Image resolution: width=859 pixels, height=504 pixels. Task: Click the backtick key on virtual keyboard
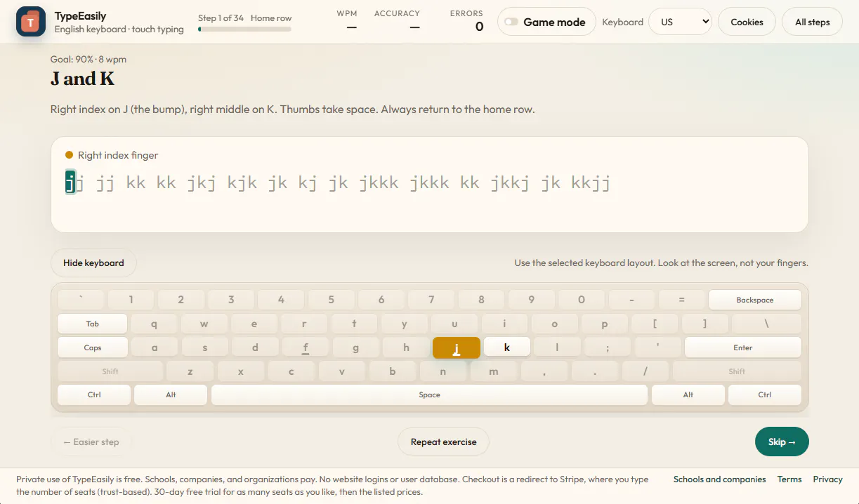point(81,300)
